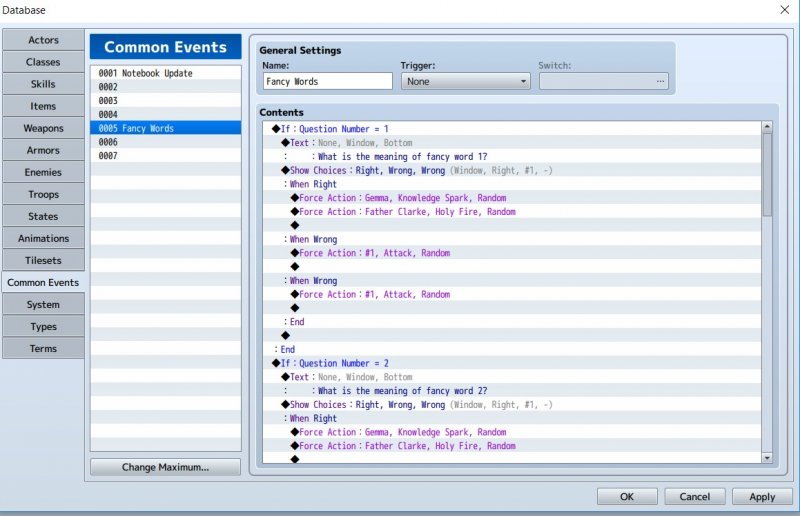Select second 'Text : None, Window, Bottom' command

tap(512, 377)
